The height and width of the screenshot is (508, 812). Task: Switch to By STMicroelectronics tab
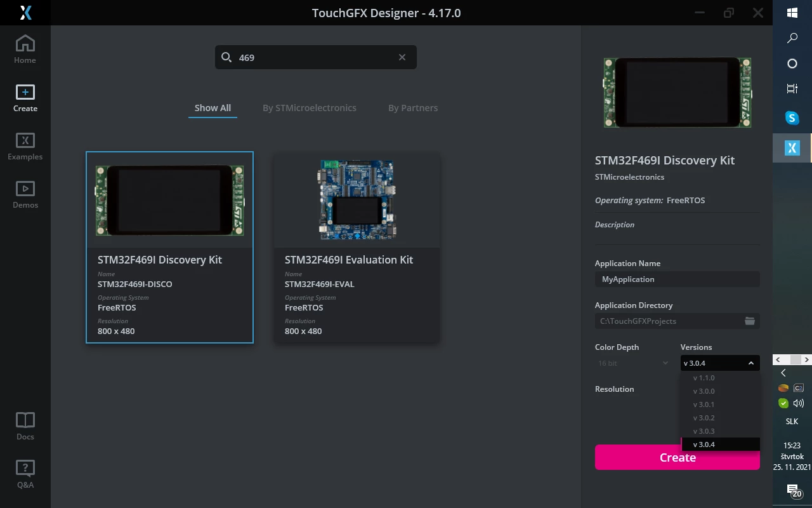click(x=310, y=108)
